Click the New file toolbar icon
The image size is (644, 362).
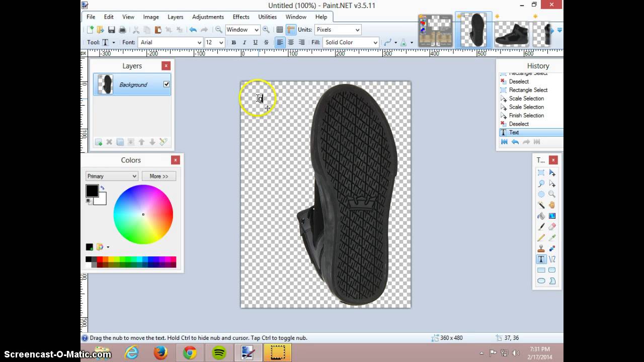91,30
